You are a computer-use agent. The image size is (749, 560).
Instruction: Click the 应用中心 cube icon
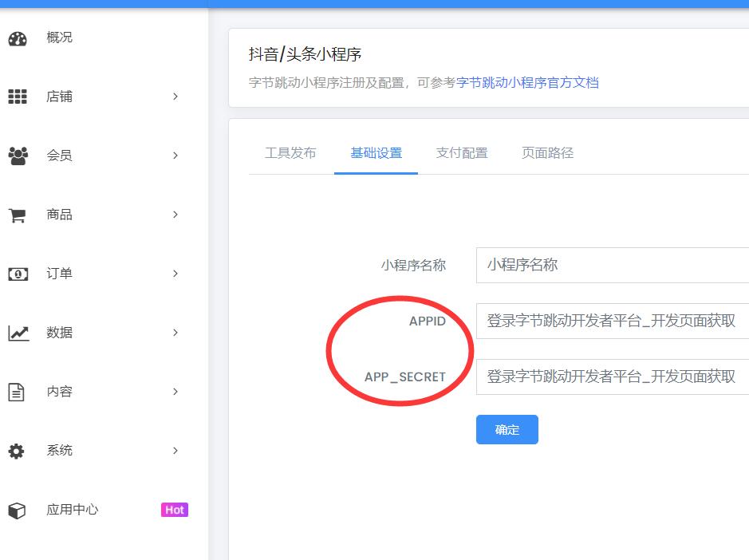pos(17,511)
